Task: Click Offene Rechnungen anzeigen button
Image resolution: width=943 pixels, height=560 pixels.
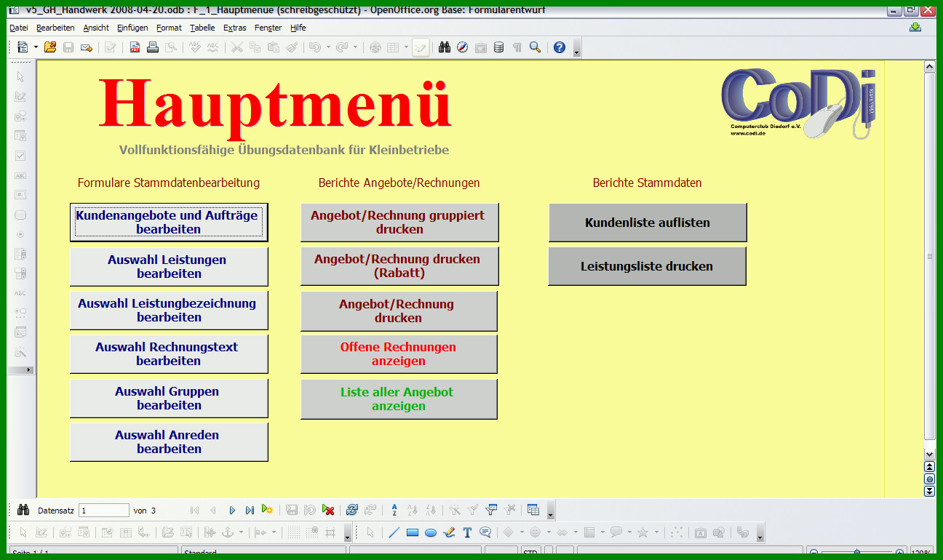Action: click(399, 354)
